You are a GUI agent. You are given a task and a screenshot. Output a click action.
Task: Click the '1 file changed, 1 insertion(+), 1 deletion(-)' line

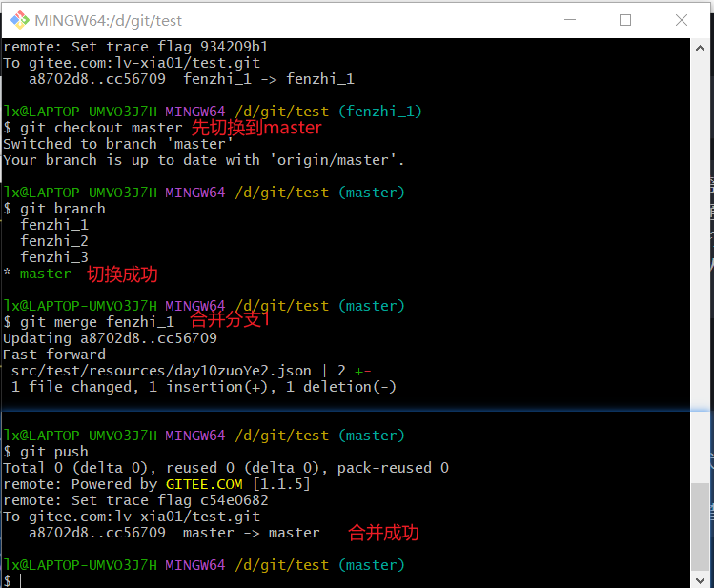[x=204, y=387]
